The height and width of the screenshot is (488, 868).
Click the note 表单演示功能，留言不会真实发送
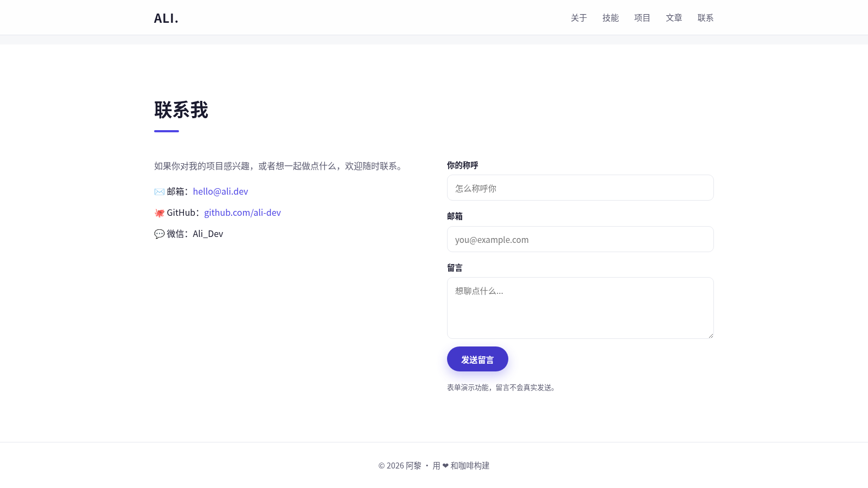click(501, 388)
